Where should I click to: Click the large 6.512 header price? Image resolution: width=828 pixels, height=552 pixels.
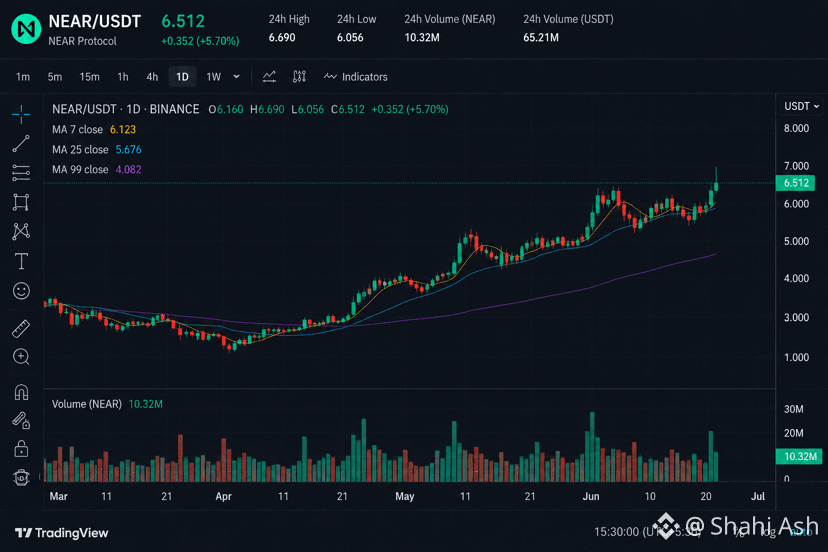pyautogui.click(x=183, y=21)
